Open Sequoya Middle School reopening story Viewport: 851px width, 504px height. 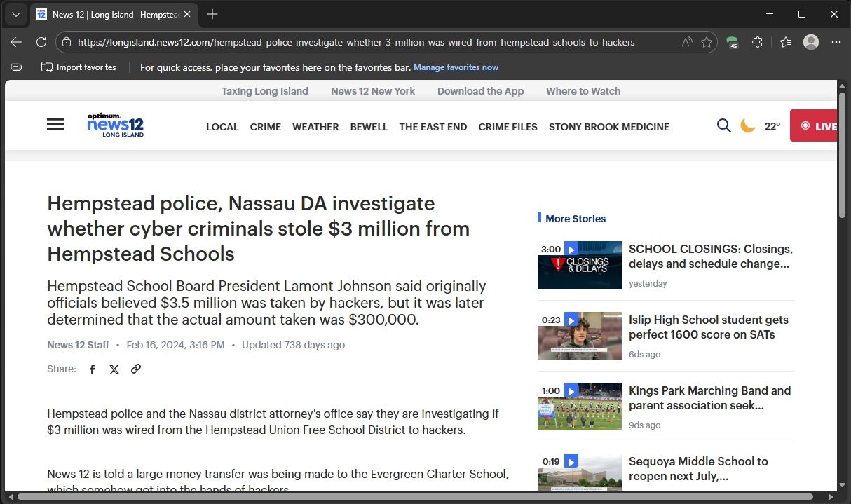(x=698, y=469)
